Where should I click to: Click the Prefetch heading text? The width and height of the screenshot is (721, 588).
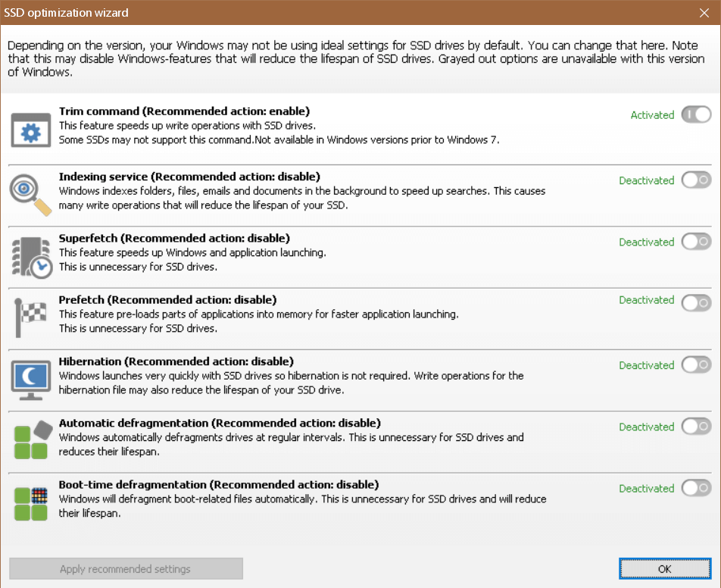click(x=168, y=300)
